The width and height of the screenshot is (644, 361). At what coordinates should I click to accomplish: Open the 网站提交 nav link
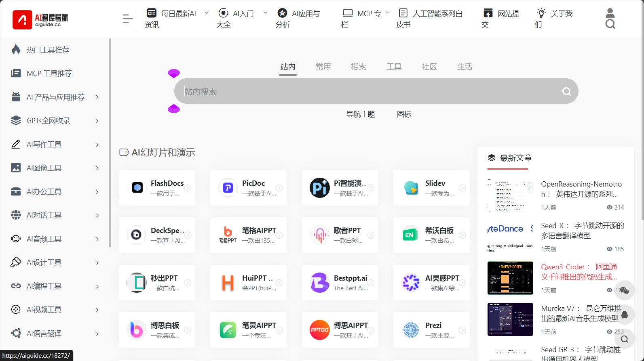tap(500, 19)
